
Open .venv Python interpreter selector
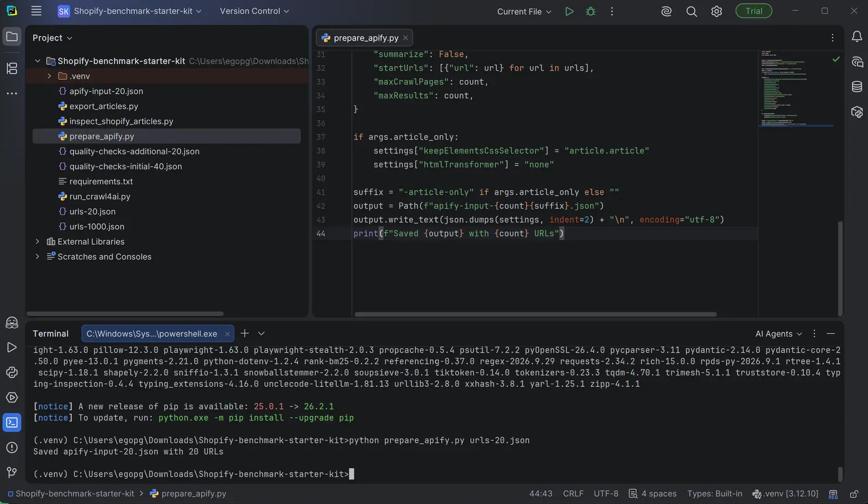pyautogui.click(x=785, y=494)
